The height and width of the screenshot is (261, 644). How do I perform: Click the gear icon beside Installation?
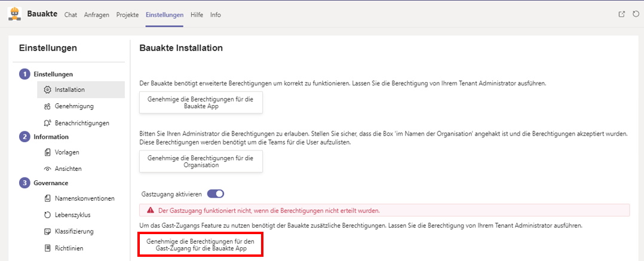(47, 90)
